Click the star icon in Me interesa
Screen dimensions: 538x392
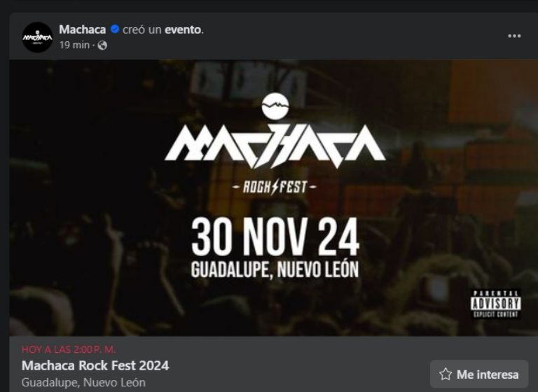pyautogui.click(x=446, y=374)
